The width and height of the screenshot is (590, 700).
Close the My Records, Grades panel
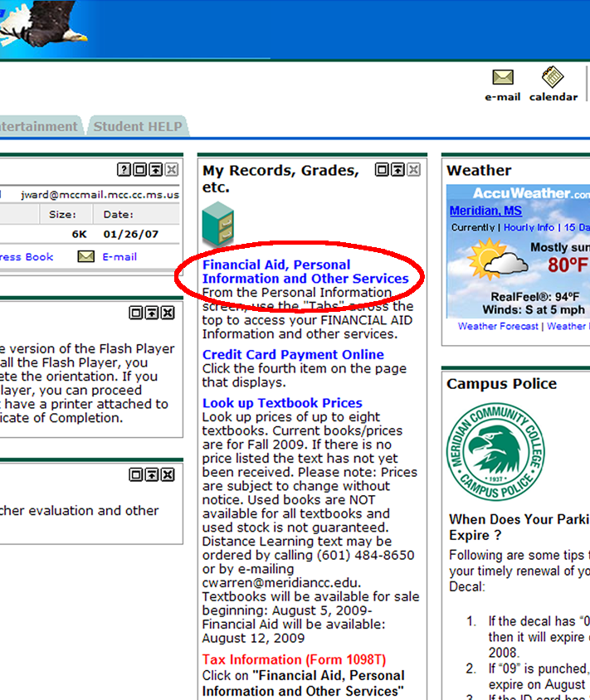pos(413,170)
